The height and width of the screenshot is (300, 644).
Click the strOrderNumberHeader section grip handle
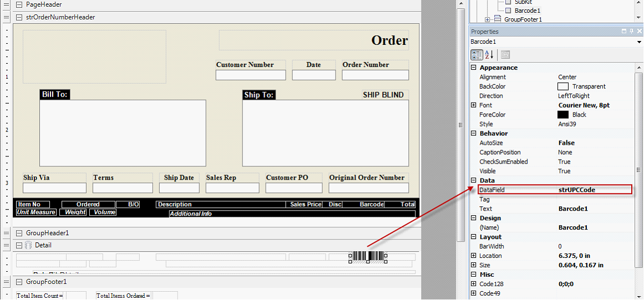tap(6, 18)
